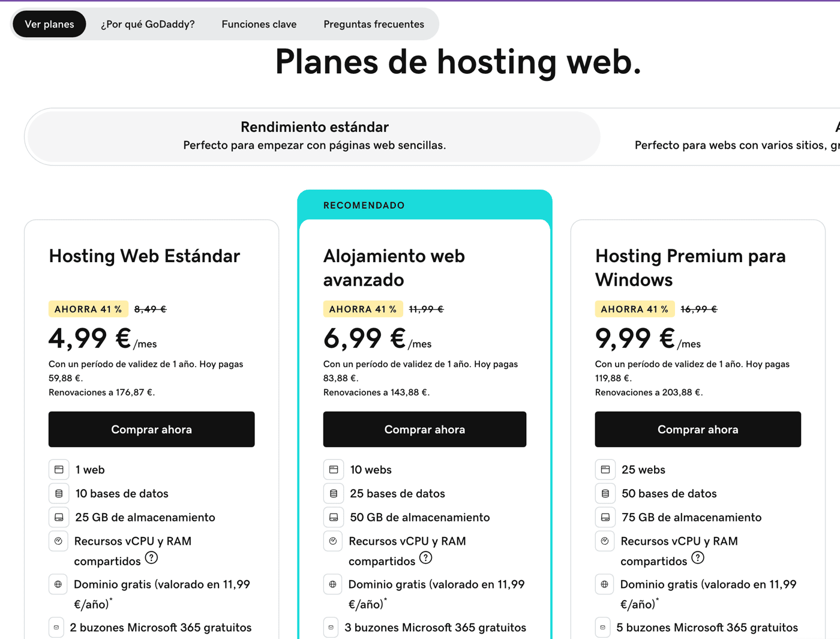Viewport: 840px width, 639px height.
Task: Click Comprar ahora for Alojamiento web avanzado
Action: click(425, 429)
